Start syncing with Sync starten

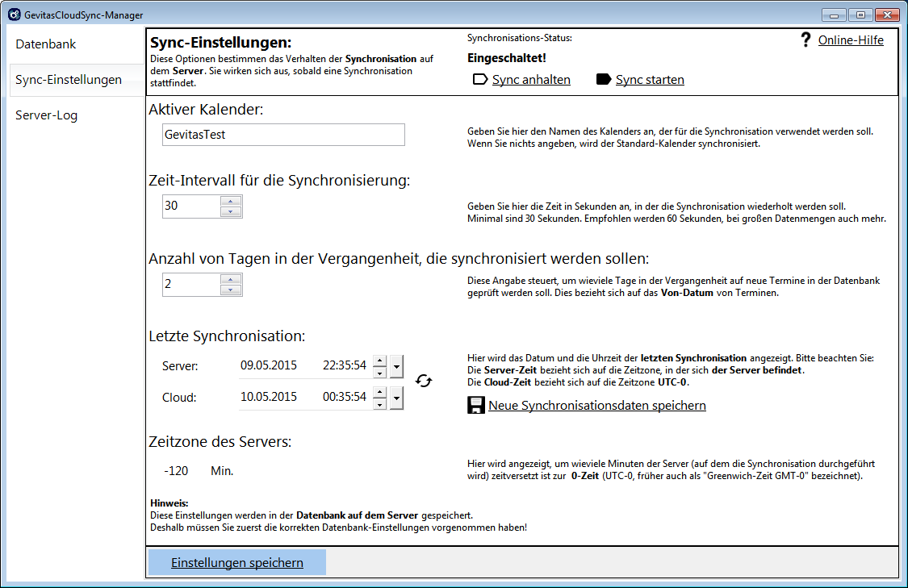point(650,79)
